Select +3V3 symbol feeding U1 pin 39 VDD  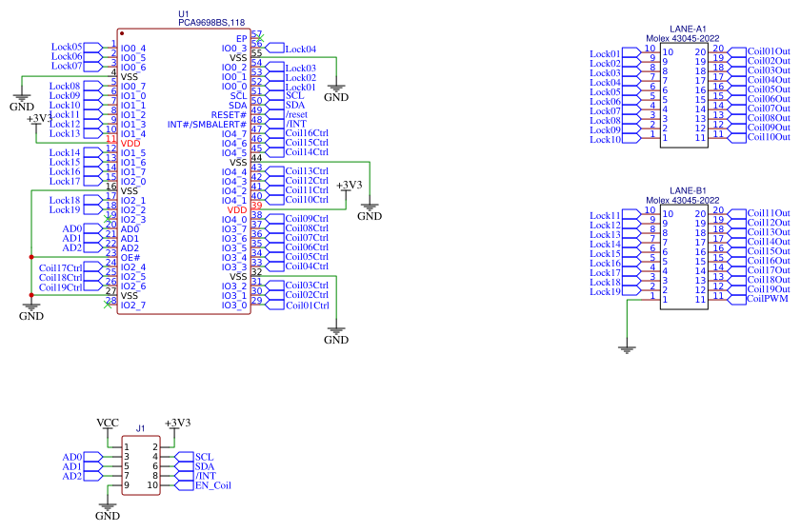349,185
